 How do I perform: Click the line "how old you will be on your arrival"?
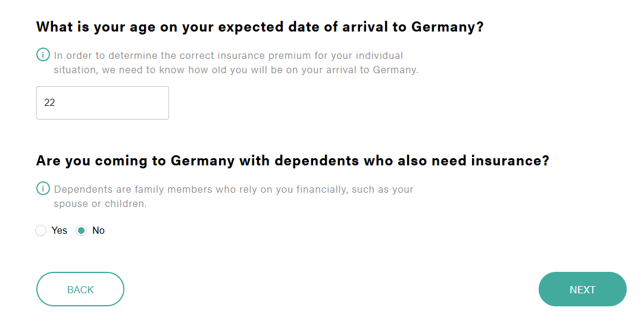pyautogui.click(x=236, y=70)
